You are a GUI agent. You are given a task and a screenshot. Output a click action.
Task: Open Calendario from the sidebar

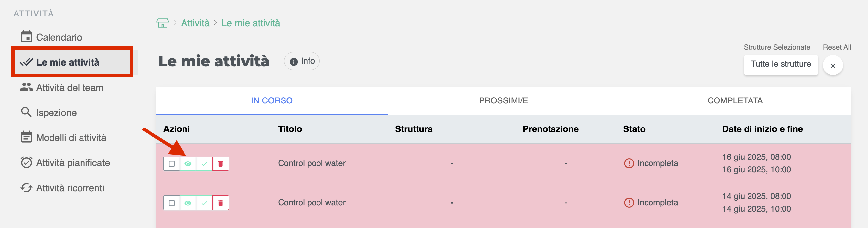[59, 37]
